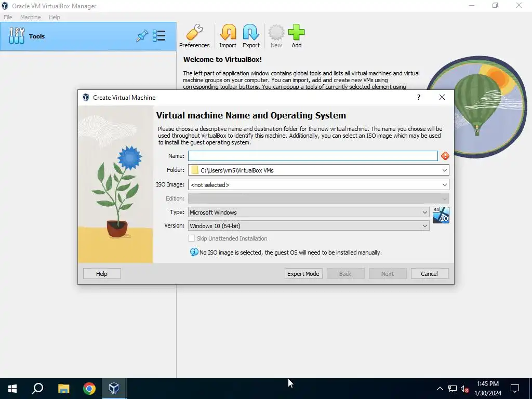Expand the ISO Image dropdown
532x399 pixels.
(445, 185)
